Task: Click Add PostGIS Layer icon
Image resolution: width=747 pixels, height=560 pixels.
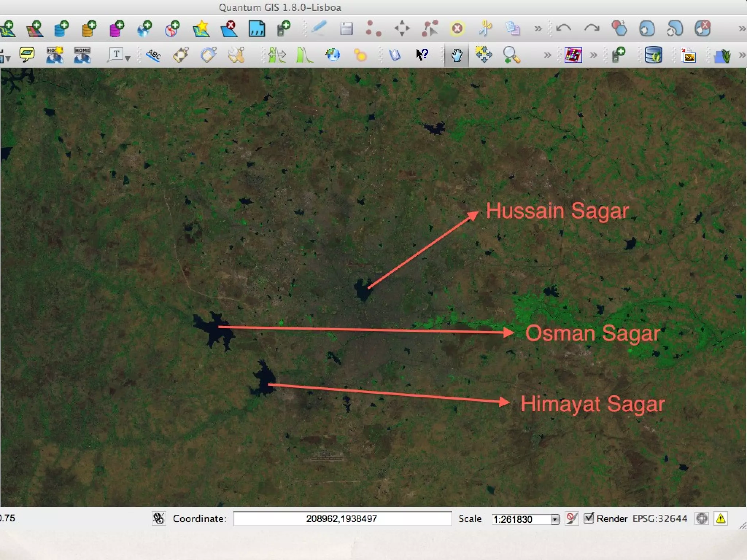Action: (x=62, y=29)
